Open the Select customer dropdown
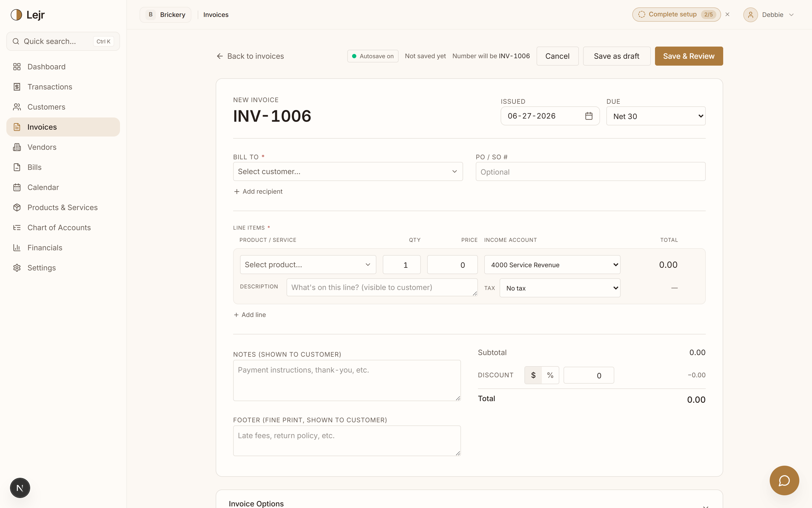The image size is (812, 508). (x=348, y=171)
